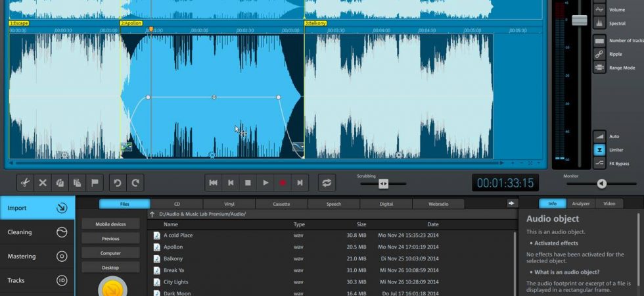Go up one folder level arrow

(152, 214)
